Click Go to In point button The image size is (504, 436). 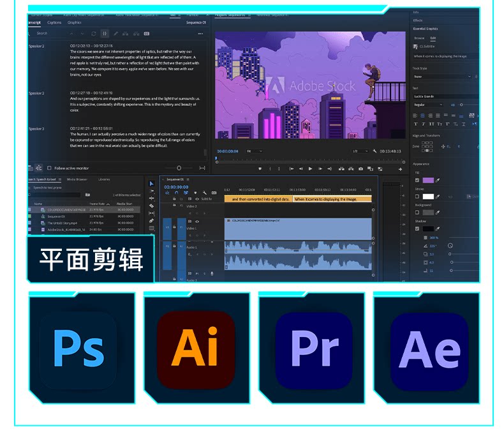click(x=292, y=169)
